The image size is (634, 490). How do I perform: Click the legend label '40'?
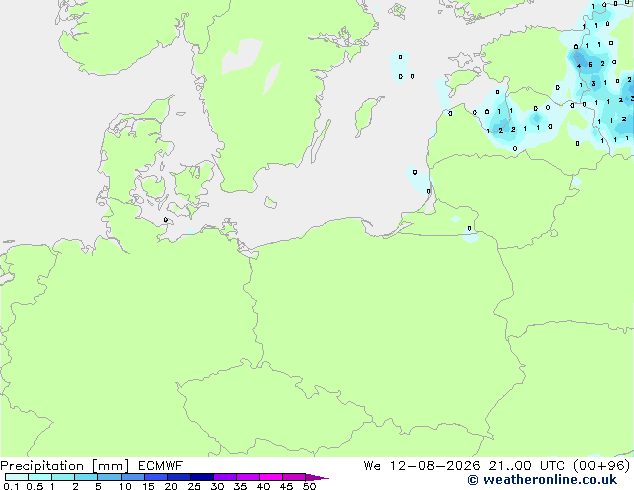coord(263,486)
